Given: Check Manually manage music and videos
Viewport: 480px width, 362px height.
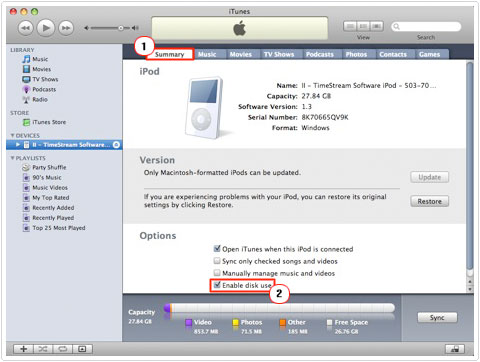Looking at the screenshot, I should pyautogui.click(x=217, y=273).
